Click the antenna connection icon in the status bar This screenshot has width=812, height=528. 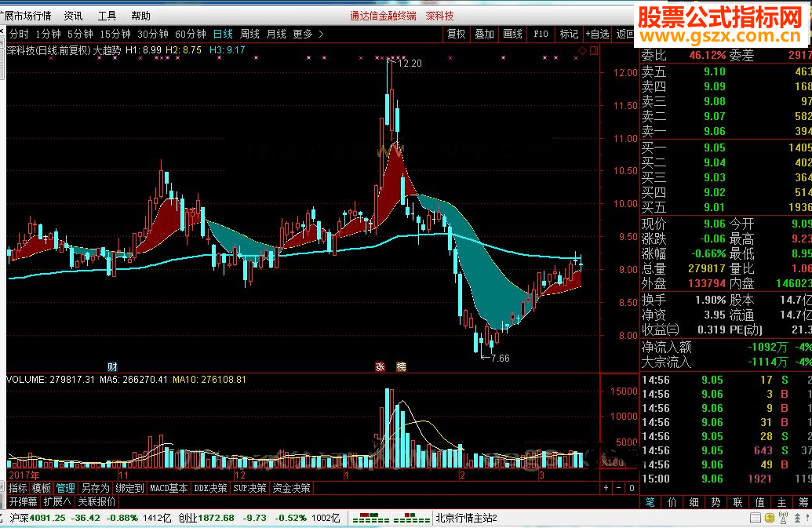coord(784,518)
